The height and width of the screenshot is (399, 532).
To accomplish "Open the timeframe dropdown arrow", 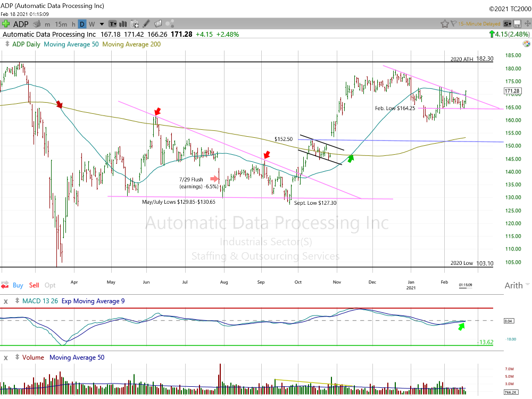I will pos(102,24).
